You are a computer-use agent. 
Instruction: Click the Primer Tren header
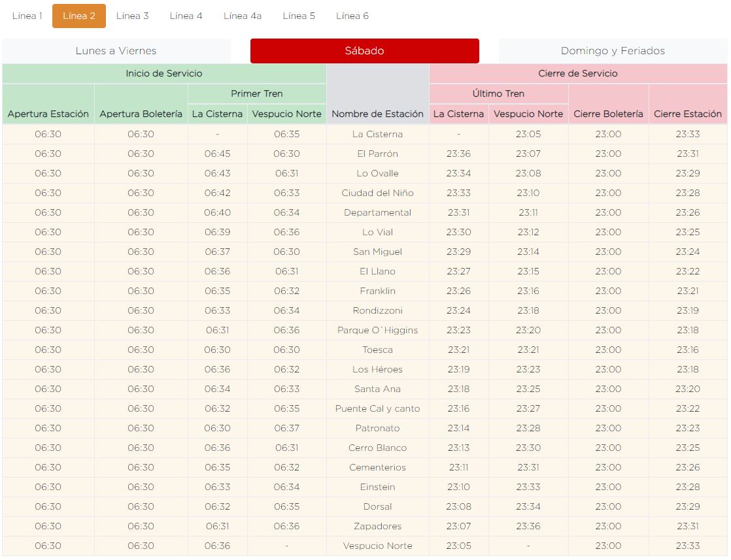pyautogui.click(x=257, y=93)
